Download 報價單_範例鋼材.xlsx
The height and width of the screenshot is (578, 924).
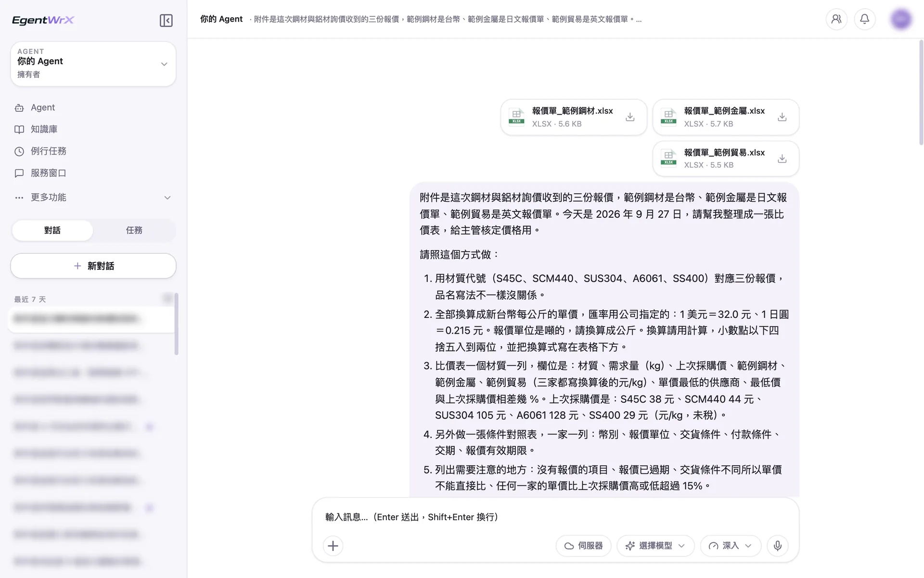pyautogui.click(x=630, y=117)
